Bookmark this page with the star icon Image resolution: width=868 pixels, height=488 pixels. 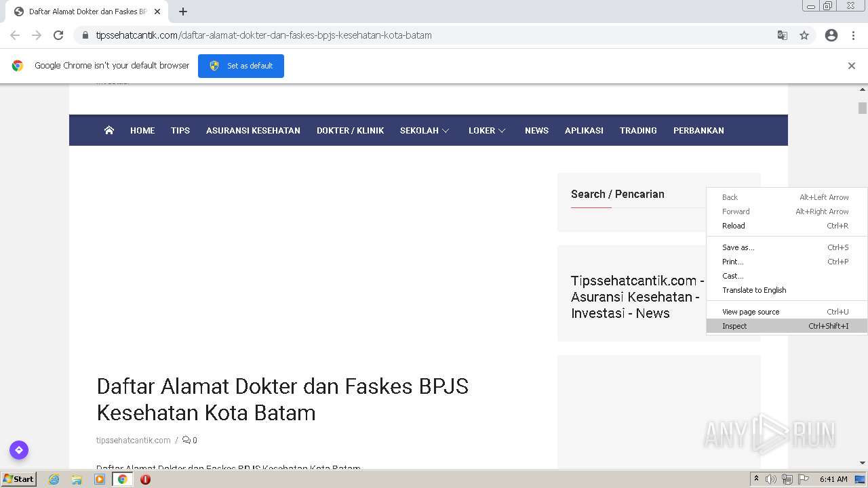pyautogui.click(x=804, y=35)
